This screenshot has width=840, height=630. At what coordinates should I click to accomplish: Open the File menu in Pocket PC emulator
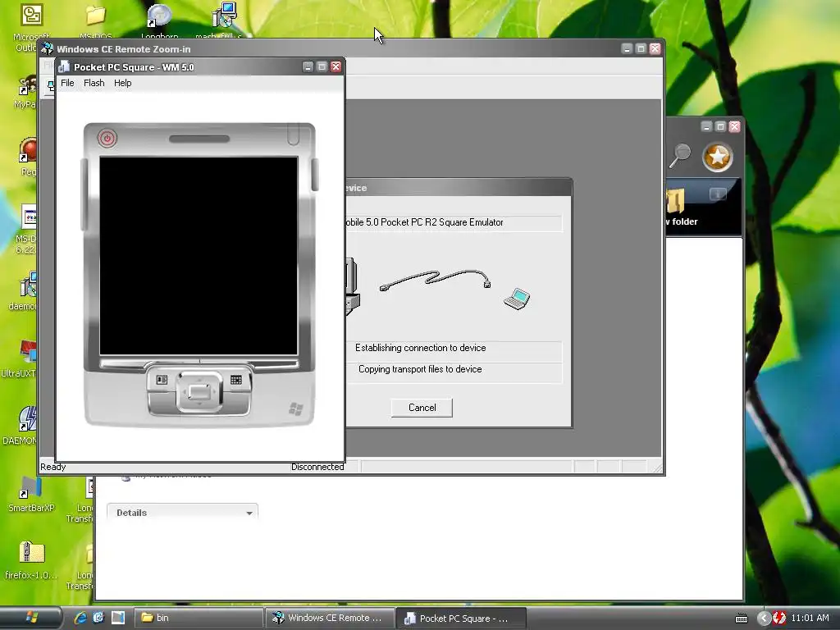click(67, 83)
